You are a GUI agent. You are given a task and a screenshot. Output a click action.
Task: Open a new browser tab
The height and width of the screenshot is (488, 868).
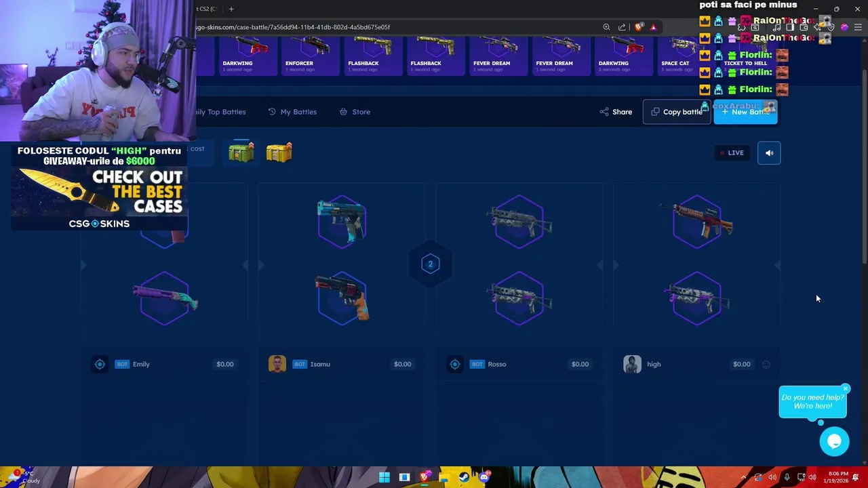pos(231,9)
